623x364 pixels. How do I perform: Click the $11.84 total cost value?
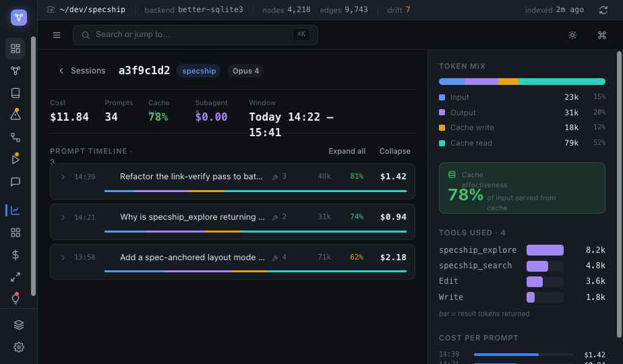(x=69, y=117)
